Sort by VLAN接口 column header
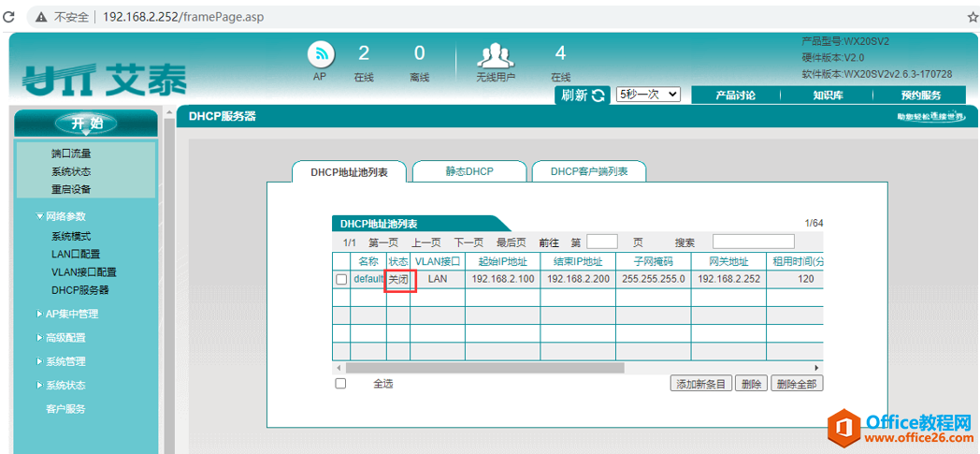The width and height of the screenshot is (980, 454). tap(438, 261)
